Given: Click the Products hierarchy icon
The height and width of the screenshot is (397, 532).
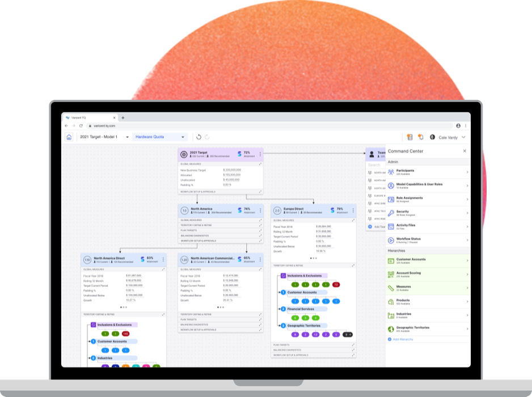Looking at the screenshot, I should tap(390, 301).
